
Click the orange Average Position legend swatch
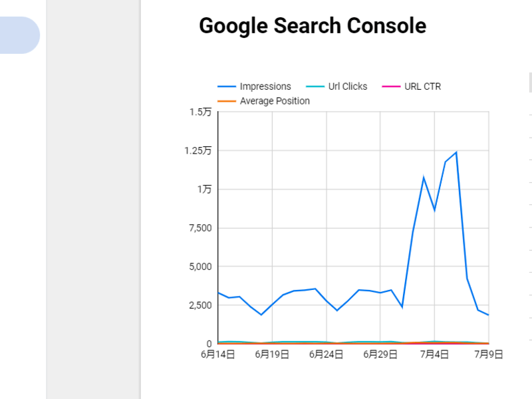[x=227, y=101]
